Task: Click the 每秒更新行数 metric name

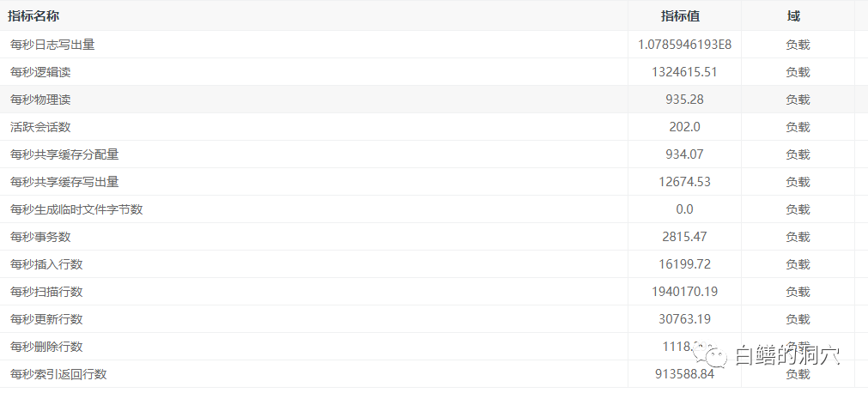Action: [46, 319]
